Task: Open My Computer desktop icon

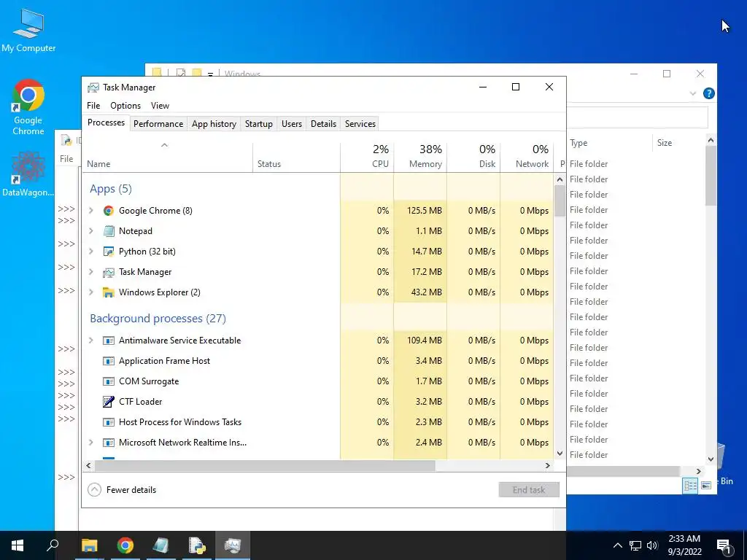Action: tap(28, 31)
